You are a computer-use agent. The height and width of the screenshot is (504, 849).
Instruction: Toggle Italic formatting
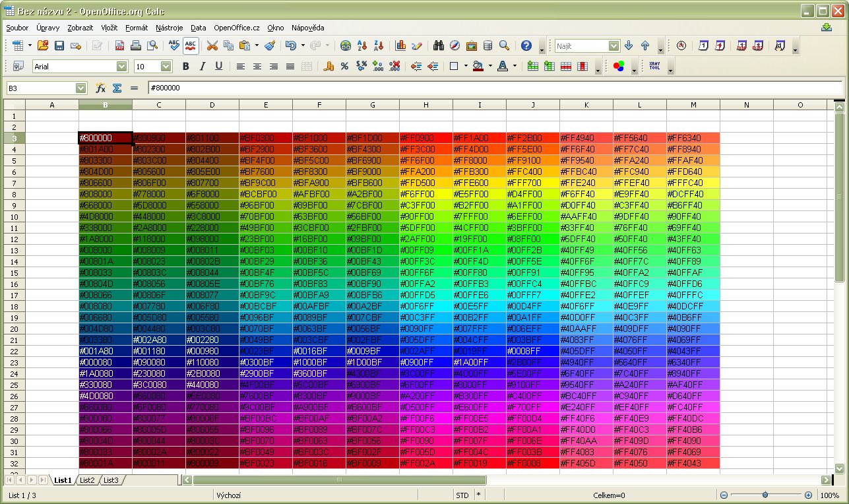203,66
